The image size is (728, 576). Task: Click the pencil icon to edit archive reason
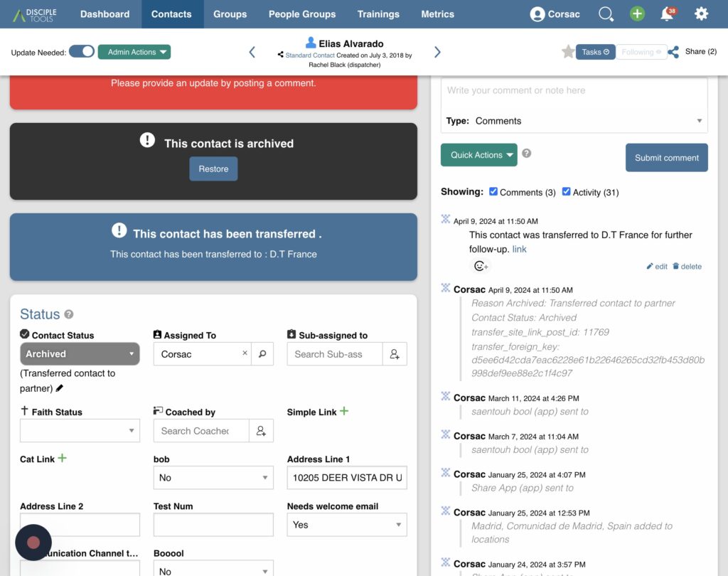pos(60,388)
